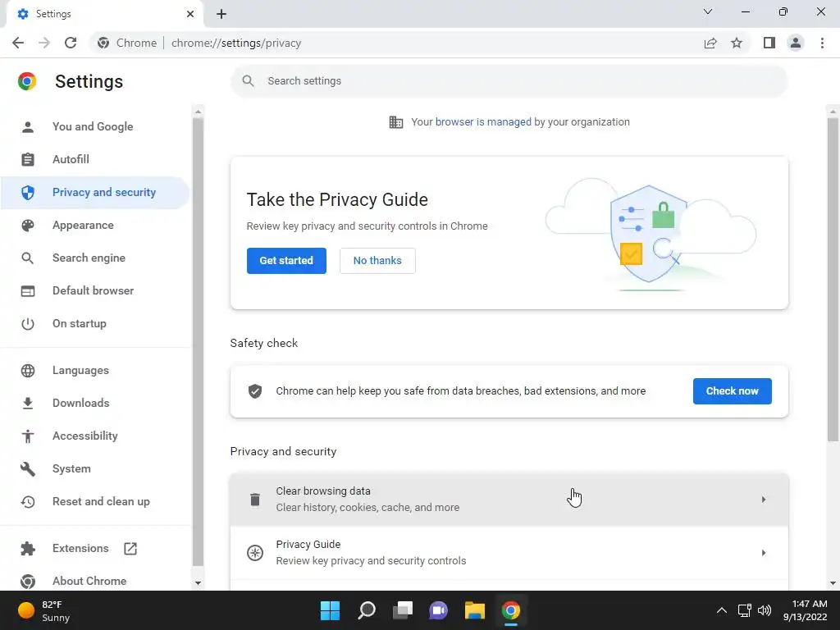Viewport: 840px width, 630px height.
Task: Click the address bar URL
Action: [x=235, y=43]
